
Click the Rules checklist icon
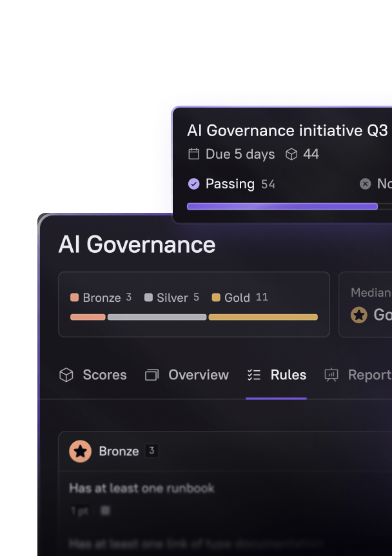[x=254, y=375]
